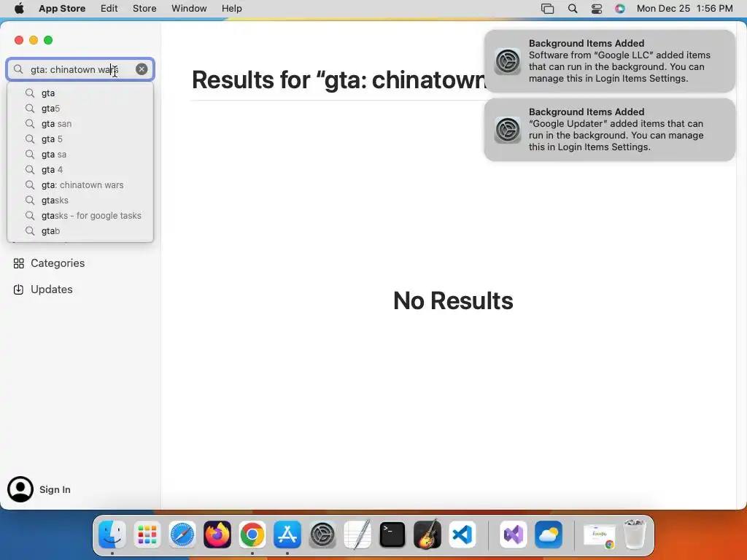Open the Store menu
Screen dimensions: 747x560
point(144,8)
